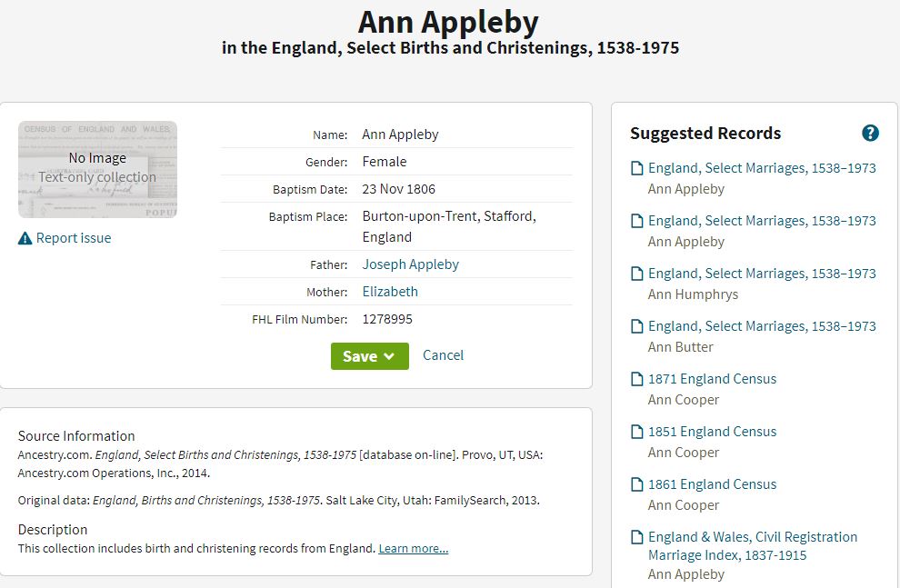Screen dimensions: 900x588
Task: Click the No Image thumbnail placeholder
Action: pyautogui.click(x=97, y=169)
